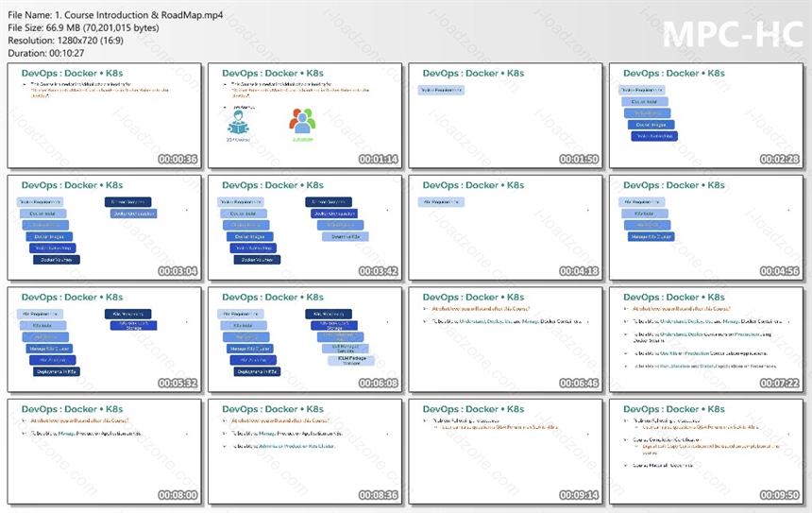Pick the thumbnail timestamped 00:03:04
Image resolution: width=812 pixels, height=513 pixels.
104,228
